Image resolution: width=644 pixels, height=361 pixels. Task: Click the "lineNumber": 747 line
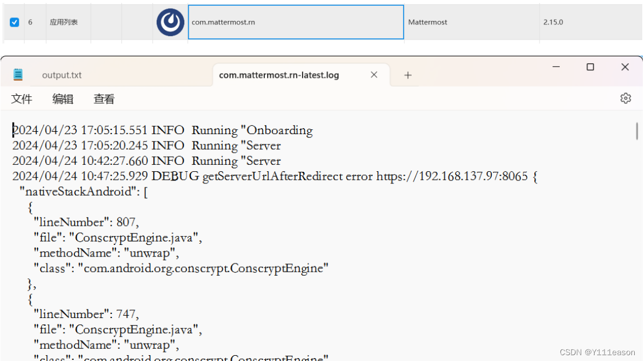87,314
